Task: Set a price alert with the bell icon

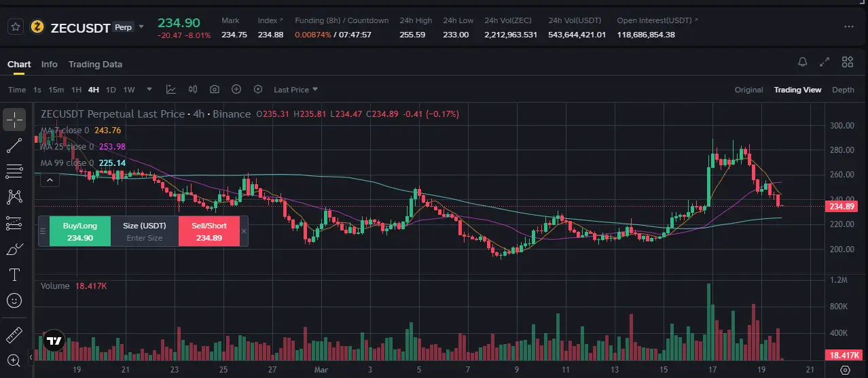Action: pos(802,62)
